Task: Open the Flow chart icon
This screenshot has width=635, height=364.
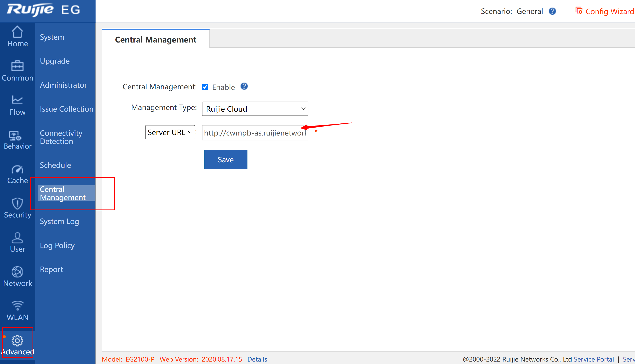Action: pyautogui.click(x=17, y=100)
